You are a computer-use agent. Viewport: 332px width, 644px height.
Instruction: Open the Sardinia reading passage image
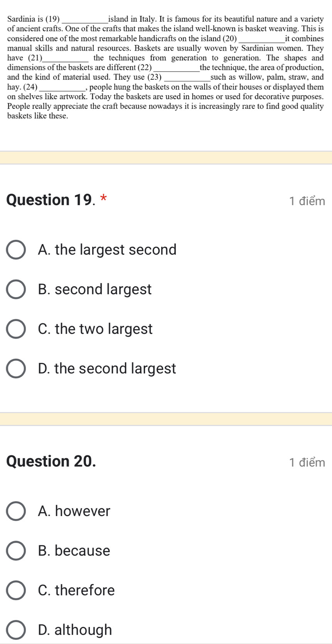pyautogui.click(x=166, y=67)
